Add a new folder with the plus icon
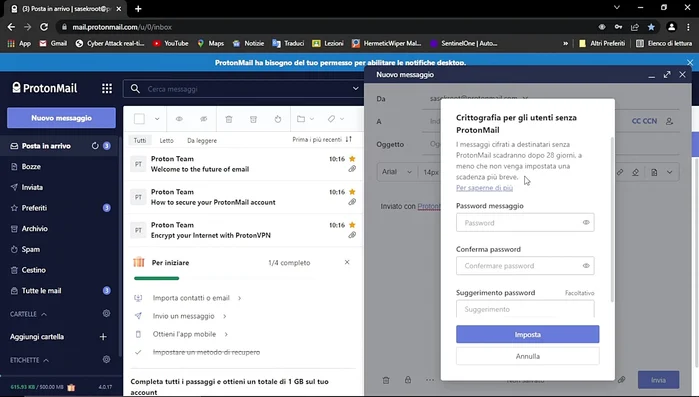Viewport: 699px width, 397px height. [103, 336]
